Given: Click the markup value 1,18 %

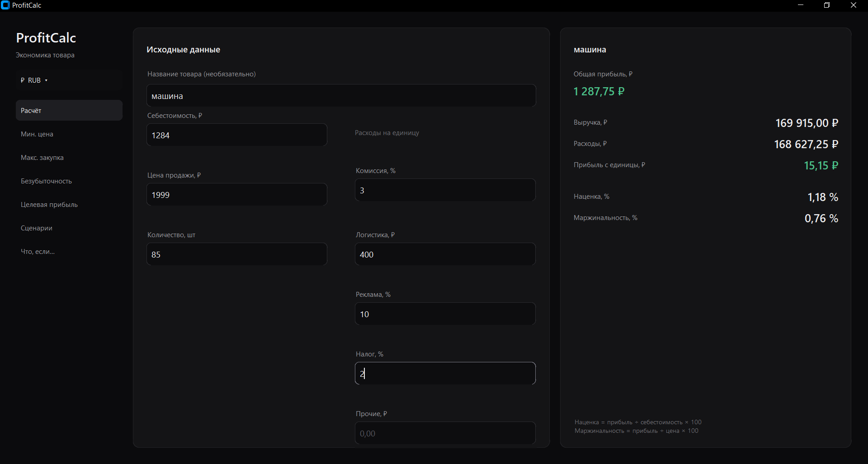Looking at the screenshot, I should [x=823, y=197].
